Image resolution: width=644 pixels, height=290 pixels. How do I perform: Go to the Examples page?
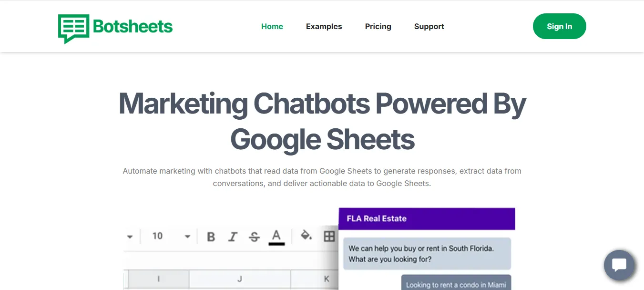point(324,27)
